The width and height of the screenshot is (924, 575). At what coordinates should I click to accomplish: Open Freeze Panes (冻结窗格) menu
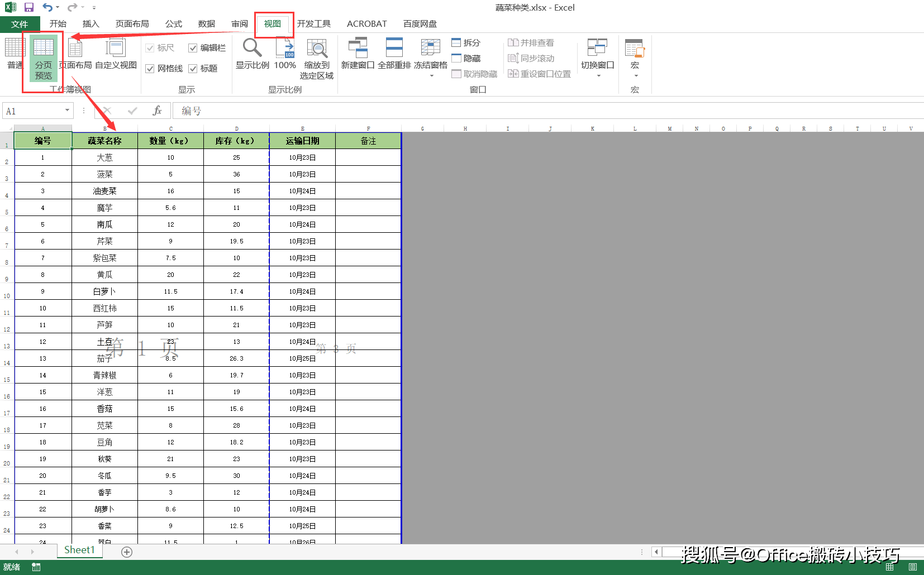pos(431,57)
